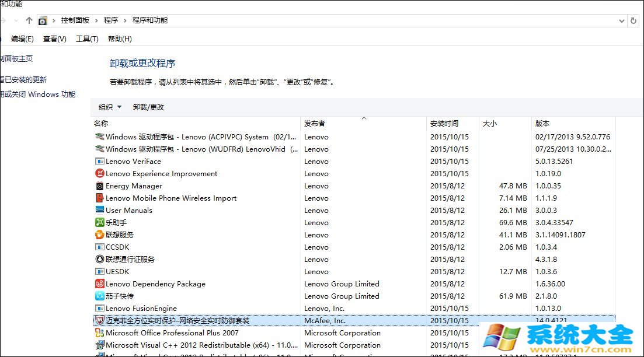Image resolution: width=644 pixels, height=357 pixels.
Task: Select the CCSDK entry
Action: [354, 247]
